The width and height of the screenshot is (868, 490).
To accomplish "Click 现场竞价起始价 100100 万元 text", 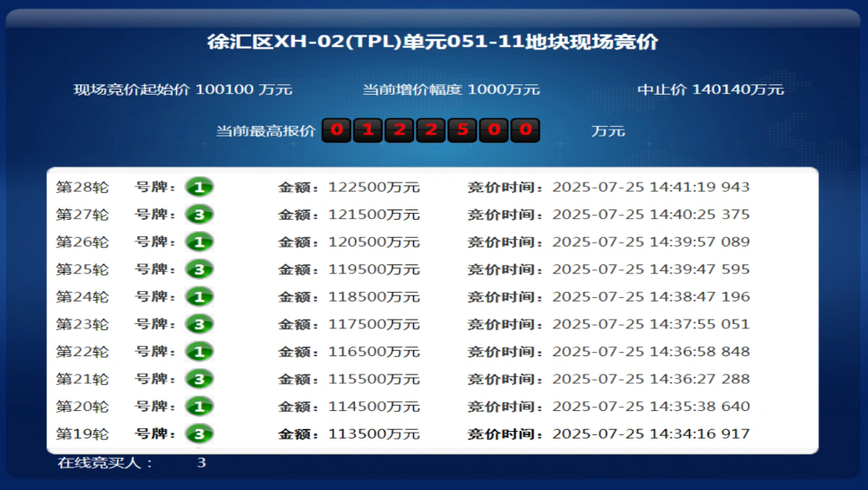I will (x=182, y=89).
